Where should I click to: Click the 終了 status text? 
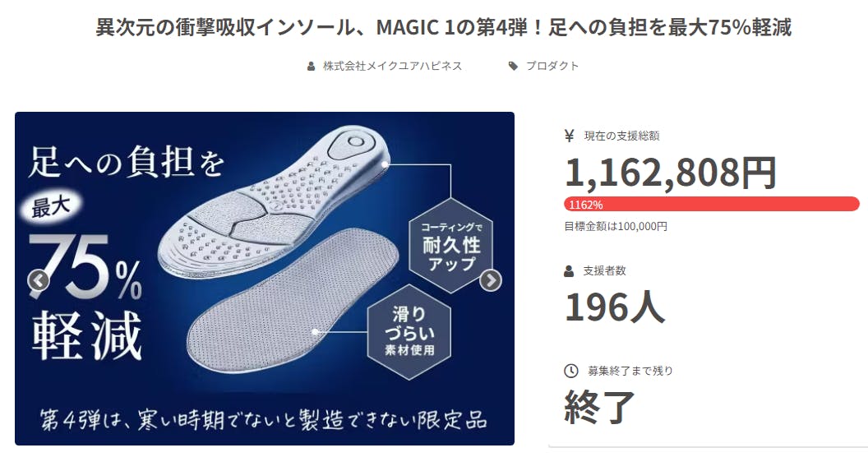coord(600,406)
